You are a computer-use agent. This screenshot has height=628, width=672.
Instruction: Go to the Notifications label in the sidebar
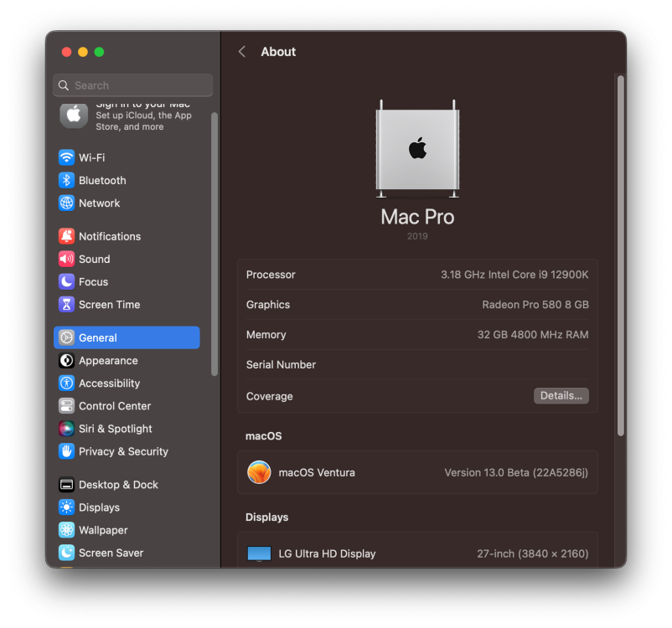(110, 236)
